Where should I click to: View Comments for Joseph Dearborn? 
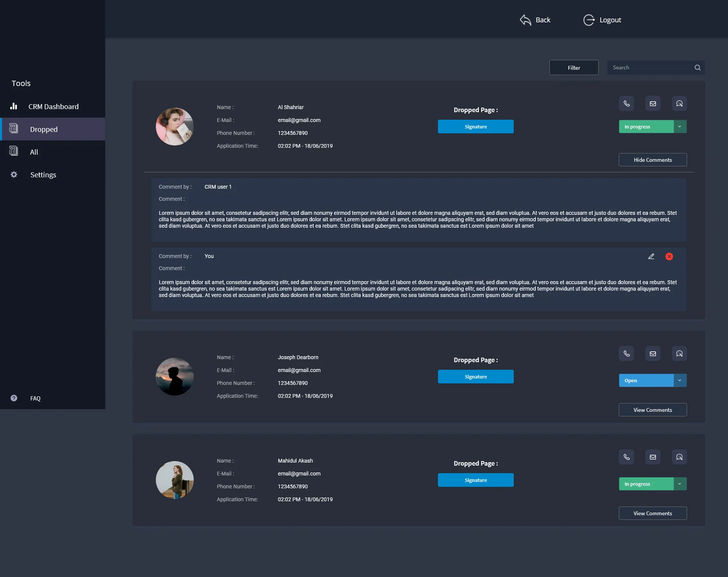[x=653, y=410]
